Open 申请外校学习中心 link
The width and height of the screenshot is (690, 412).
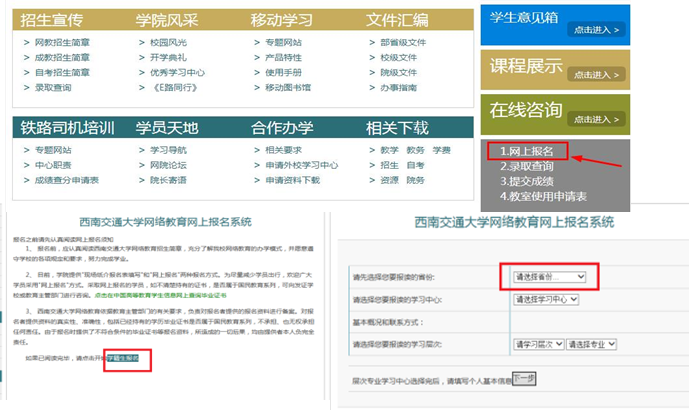tap(302, 166)
